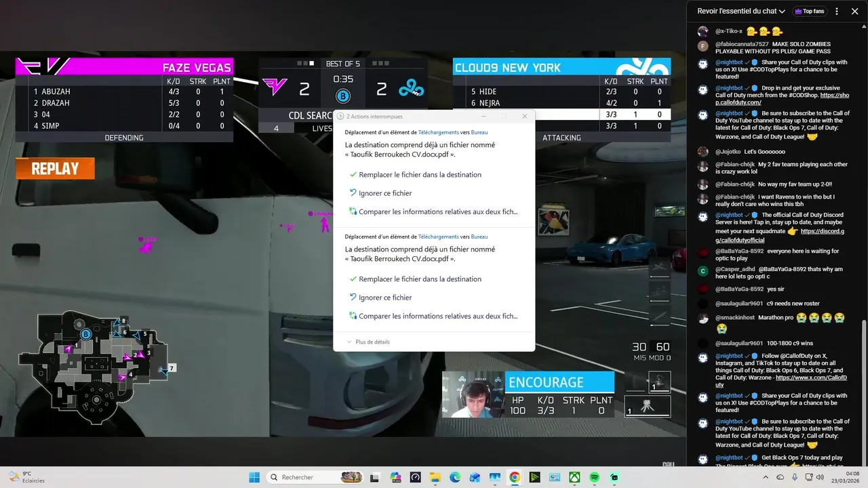The width and height of the screenshot is (868, 488).
Task: Click Bureau link in the bottom prompt
Action: [x=479, y=237]
